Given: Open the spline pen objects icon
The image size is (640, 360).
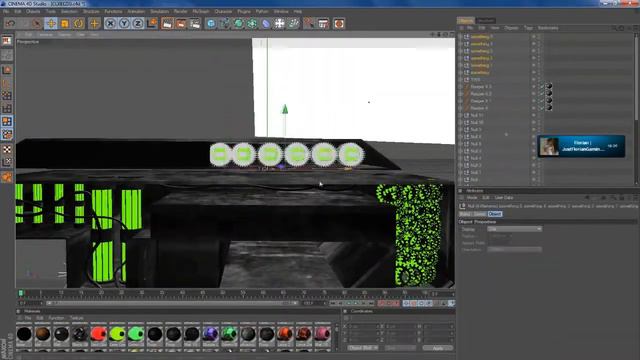Looking at the screenshot, I should pyautogui.click(x=225, y=24).
